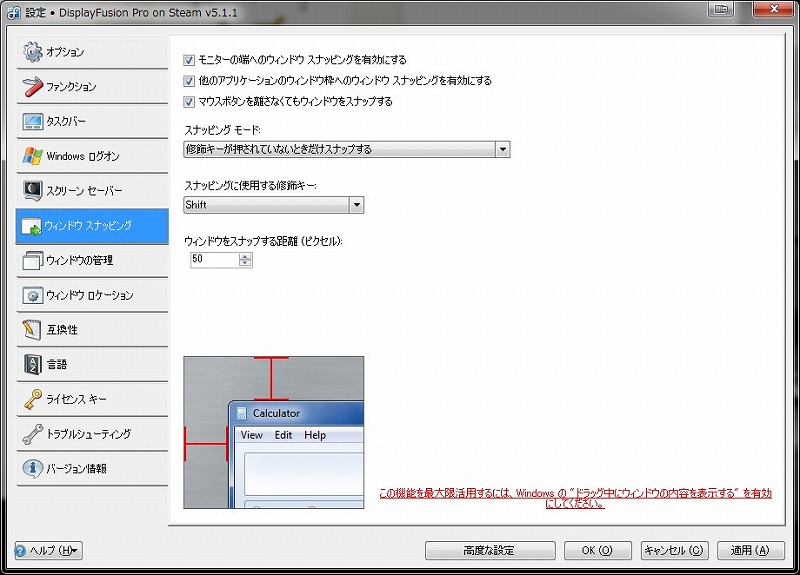Image resolution: width=800 pixels, height=575 pixels.
Task: Click the stacked windows management icon
Action: pos(32,260)
